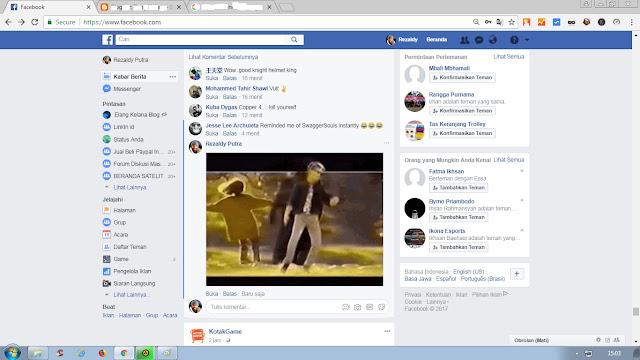Open Rezaldy profile from the top bar
640x360 pixels.
coord(402,40)
